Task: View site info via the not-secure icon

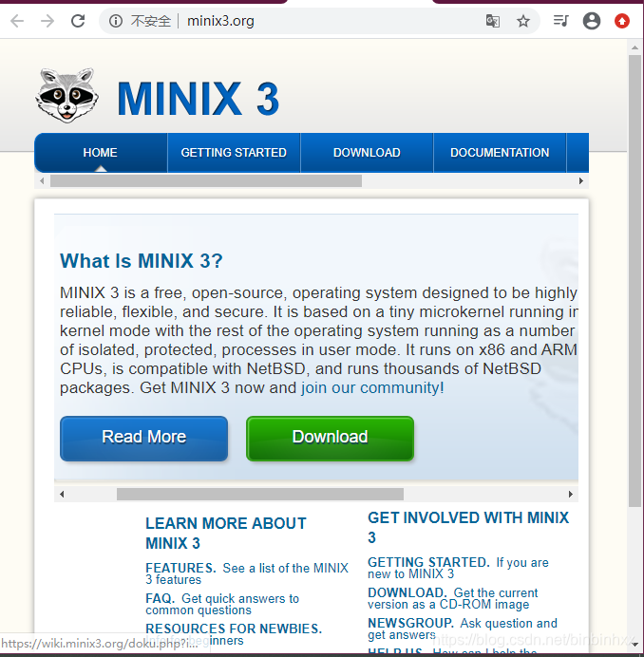Action: (x=116, y=21)
